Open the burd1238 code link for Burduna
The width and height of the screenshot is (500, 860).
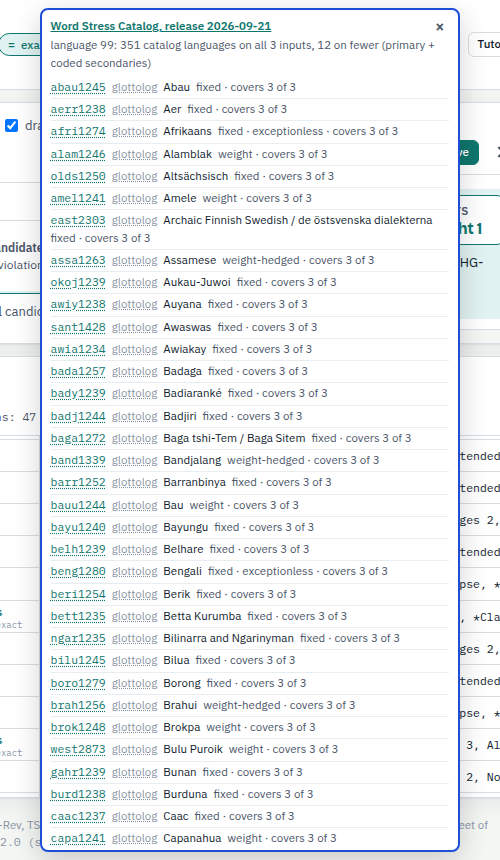(x=78, y=793)
